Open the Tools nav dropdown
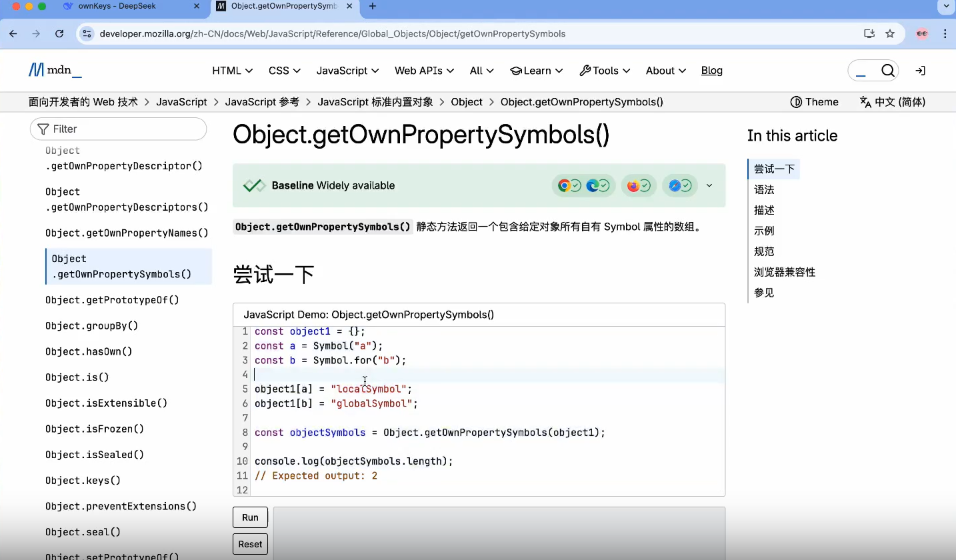Viewport: 956px width, 560px height. 605,71
